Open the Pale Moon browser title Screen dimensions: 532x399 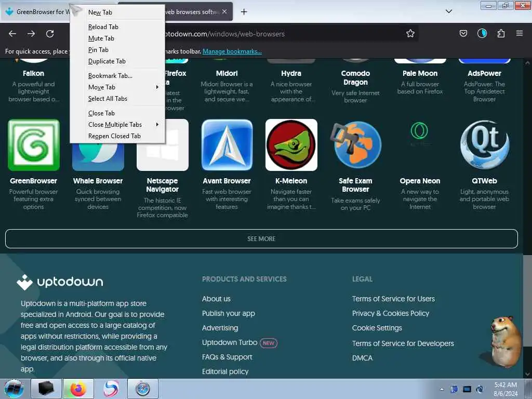click(x=420, y=73)
